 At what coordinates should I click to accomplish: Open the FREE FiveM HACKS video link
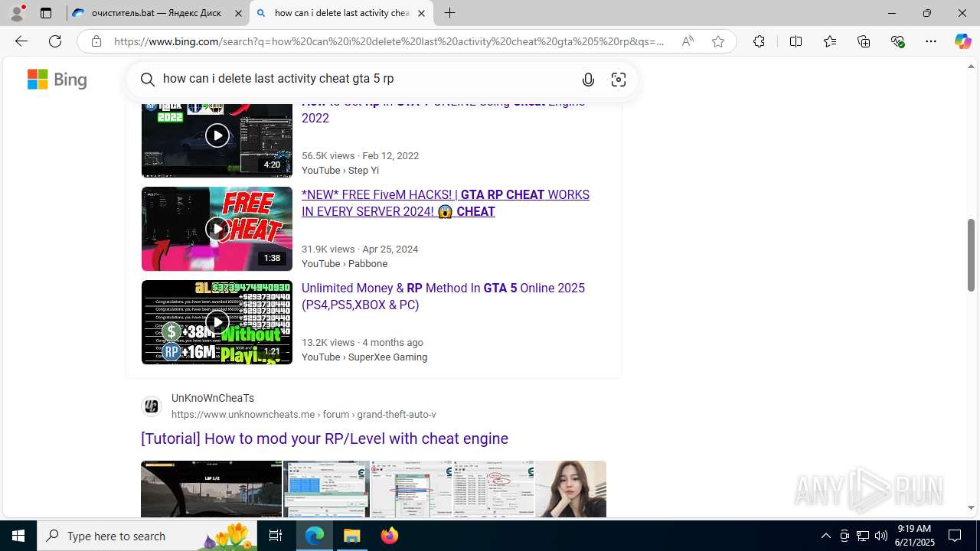pyautogui.click(x=446, y=203)
